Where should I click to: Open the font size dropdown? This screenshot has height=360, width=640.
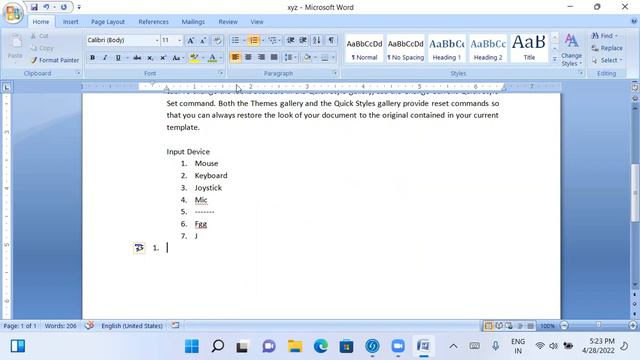[x=180, y=40]
